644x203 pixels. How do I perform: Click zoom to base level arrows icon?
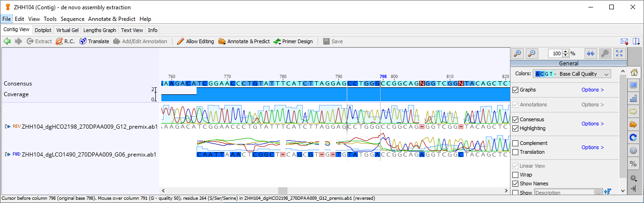(x=591, y=53)
